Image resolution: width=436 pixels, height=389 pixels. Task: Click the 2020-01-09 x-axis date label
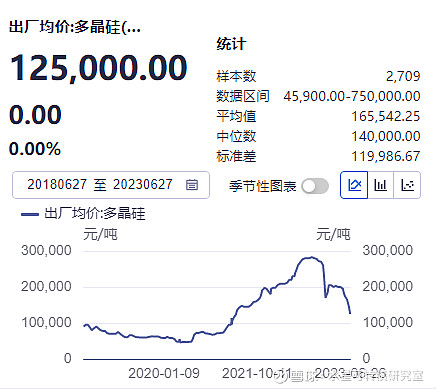[164, 373]
